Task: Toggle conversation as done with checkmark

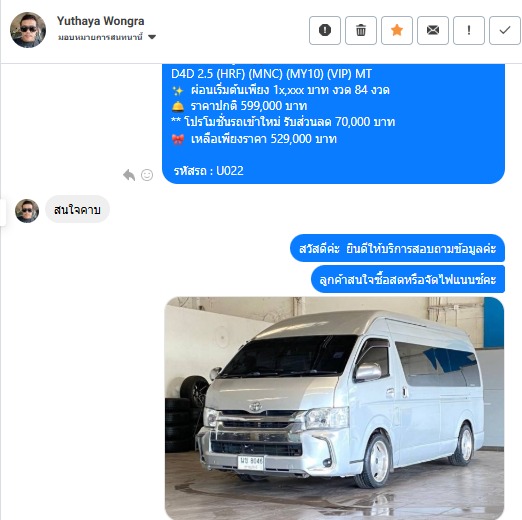Action: [505, 30]
